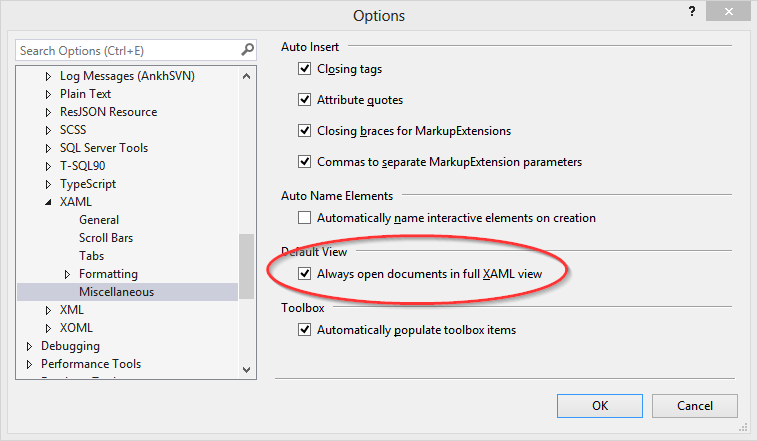Select the XAML tree item
This screenshot has width=758, height=441.
click(75, 202)
